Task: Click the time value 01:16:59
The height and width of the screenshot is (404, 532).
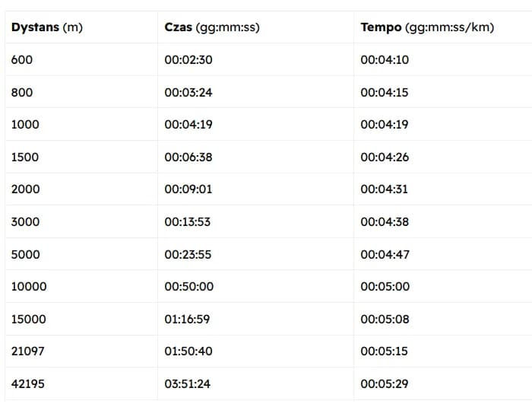Action: (188, 319)
